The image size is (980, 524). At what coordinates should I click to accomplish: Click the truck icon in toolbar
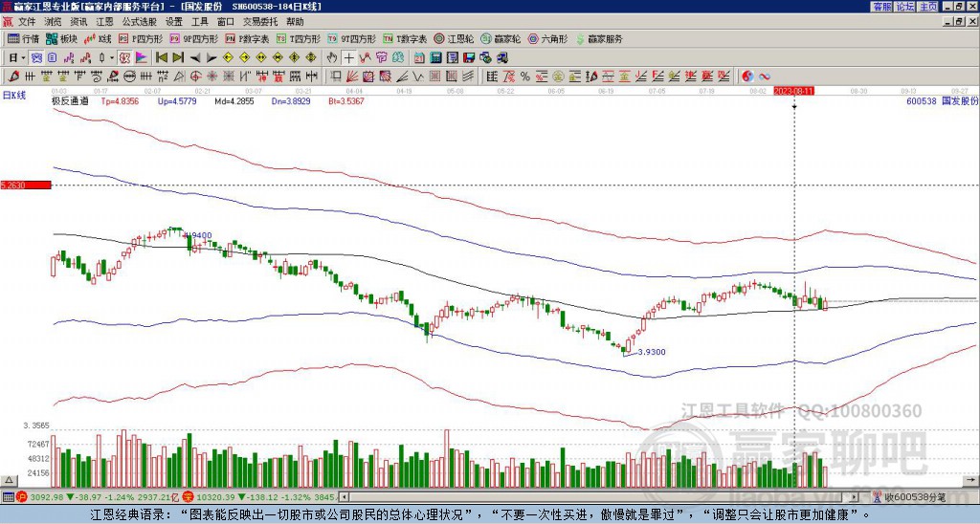(x=502, y=58)
